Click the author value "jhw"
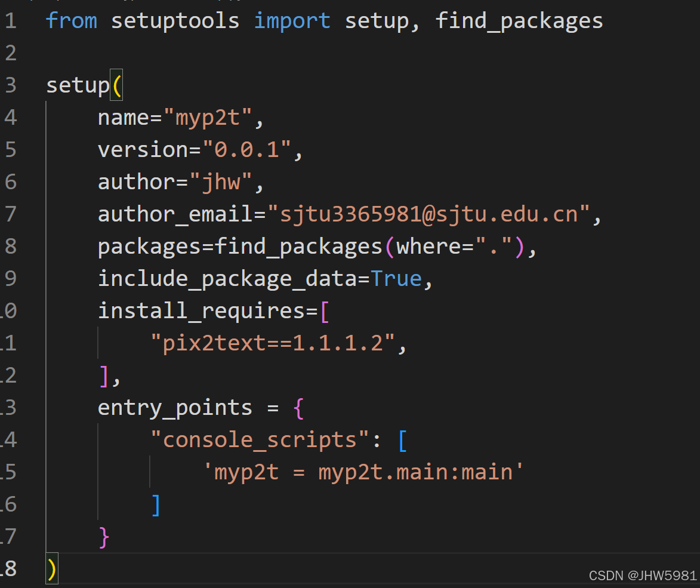Viewport: 700px width, 588px height. 224,181
